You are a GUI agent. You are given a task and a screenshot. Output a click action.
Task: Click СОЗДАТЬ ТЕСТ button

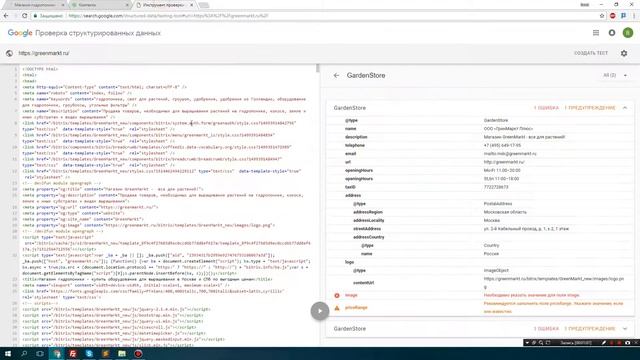point(591,53)
